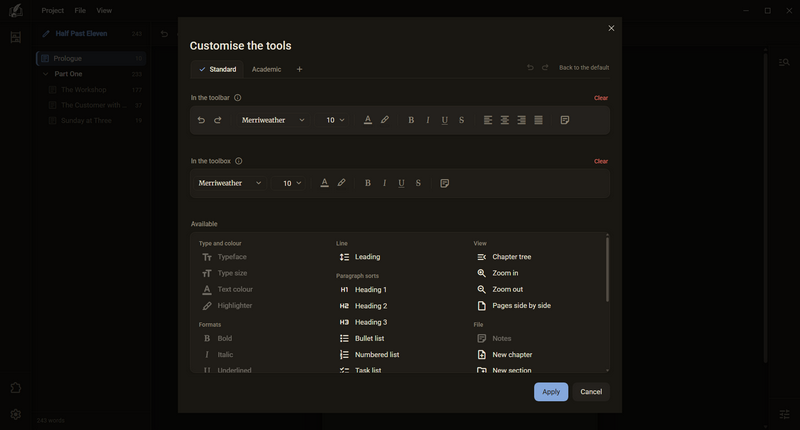Select align left icon in toolbar row
The width and height of the screenshot is (800, 430).
(x=488, y=120)
